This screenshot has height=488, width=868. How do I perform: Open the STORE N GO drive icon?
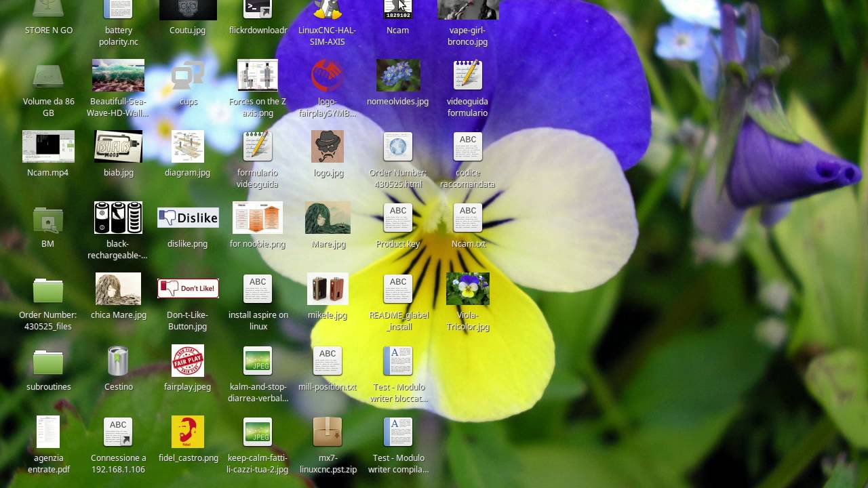point(48,9)
